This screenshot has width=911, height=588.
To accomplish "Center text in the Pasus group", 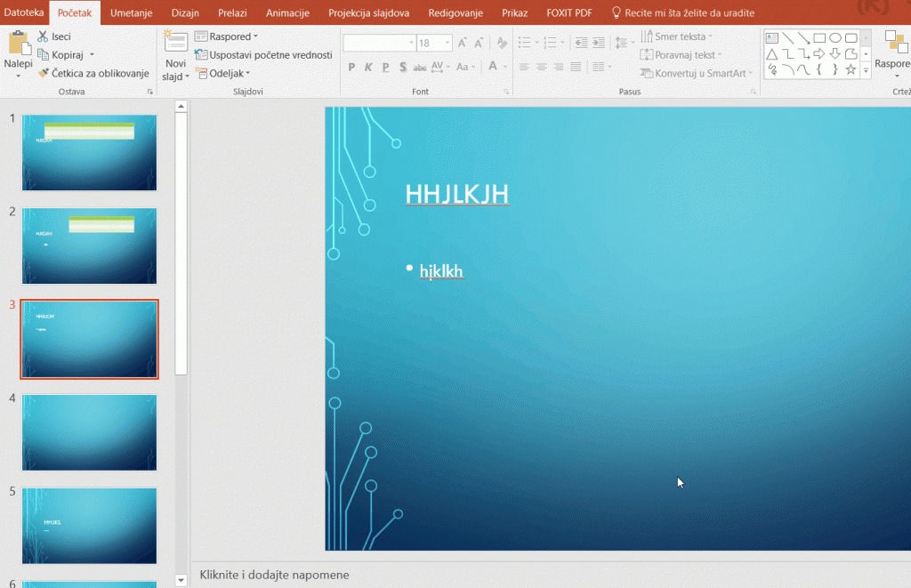I will (x=541, y=67).
